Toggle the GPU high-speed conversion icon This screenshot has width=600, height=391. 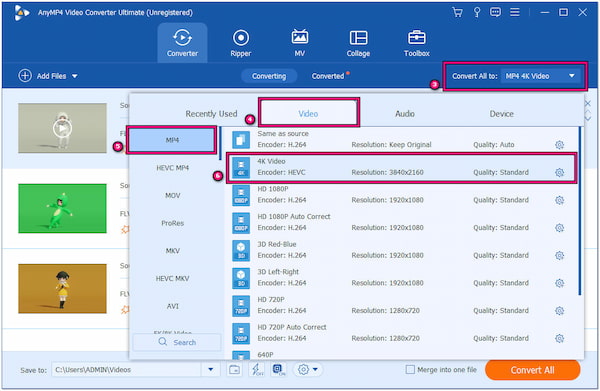pos(279,370)
